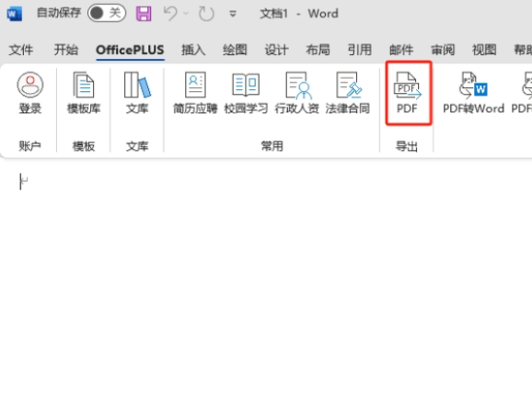Open 法律合同 legal contract templates

point(347,93)
